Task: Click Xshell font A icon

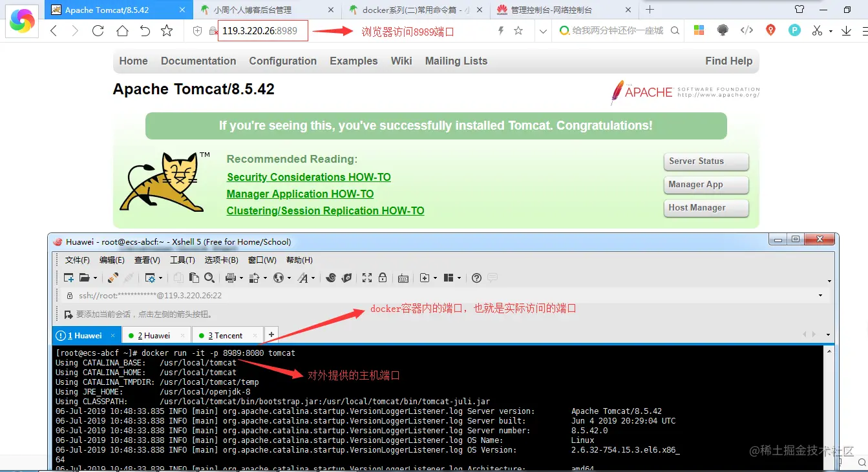Action: (302, 278)
